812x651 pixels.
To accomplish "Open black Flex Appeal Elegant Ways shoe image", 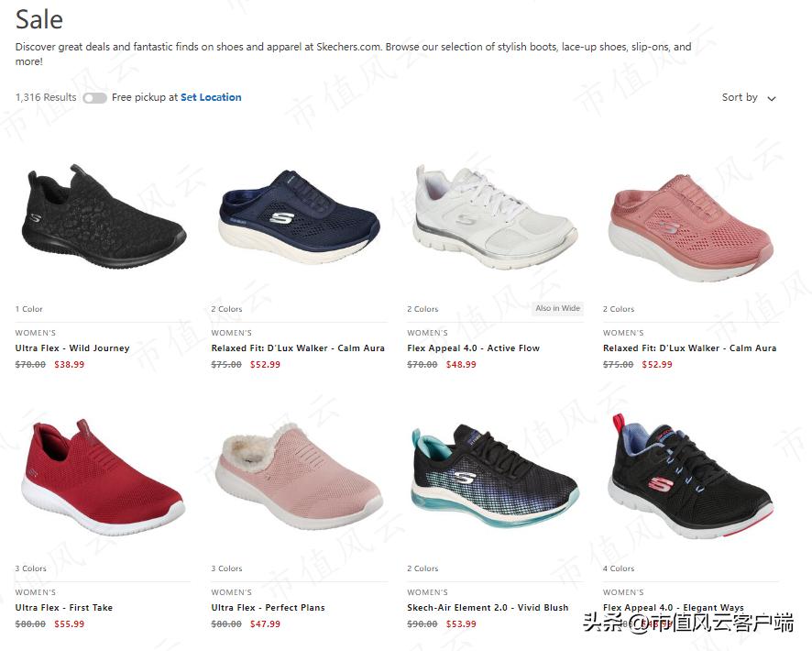I will click(691, 477).
